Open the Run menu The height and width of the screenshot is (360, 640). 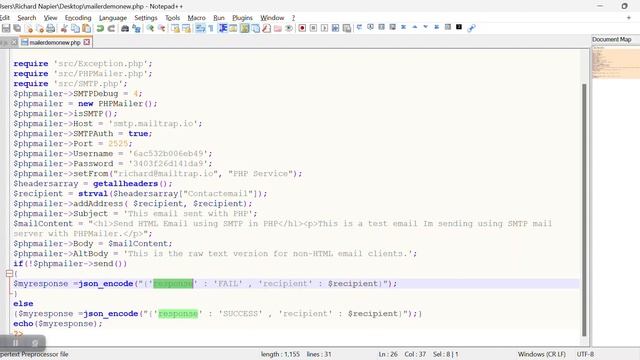pyautogui.click(x=219, y=18)
